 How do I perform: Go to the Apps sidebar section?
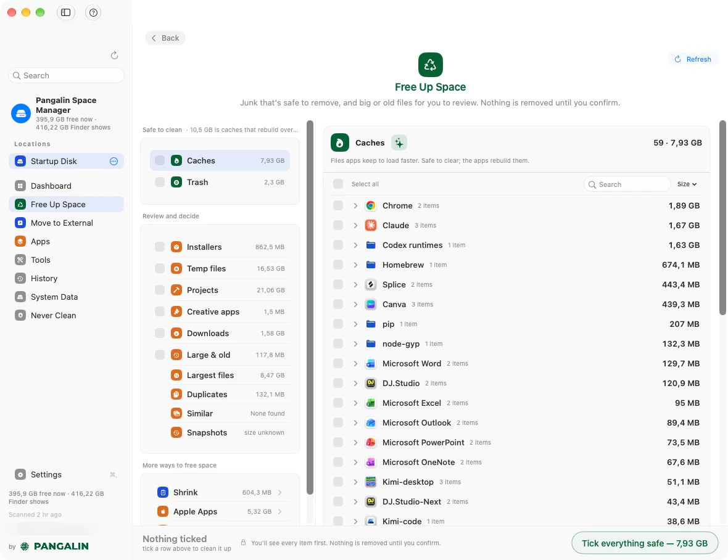coord(67,241)
